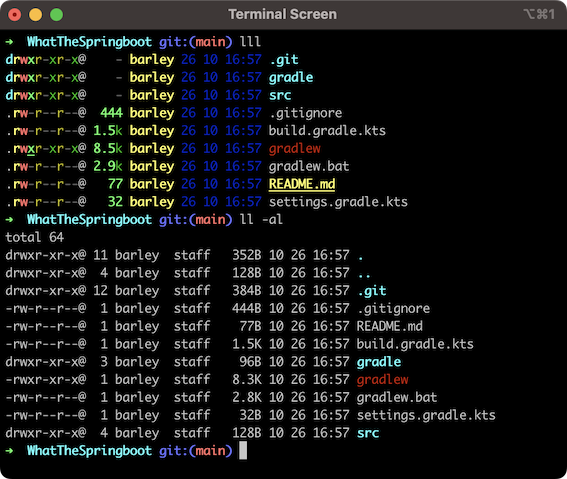This screenshot has width=567, height=479.
Task: Click the 'lll' command text in the first prompt
Action: pos(250,42)
